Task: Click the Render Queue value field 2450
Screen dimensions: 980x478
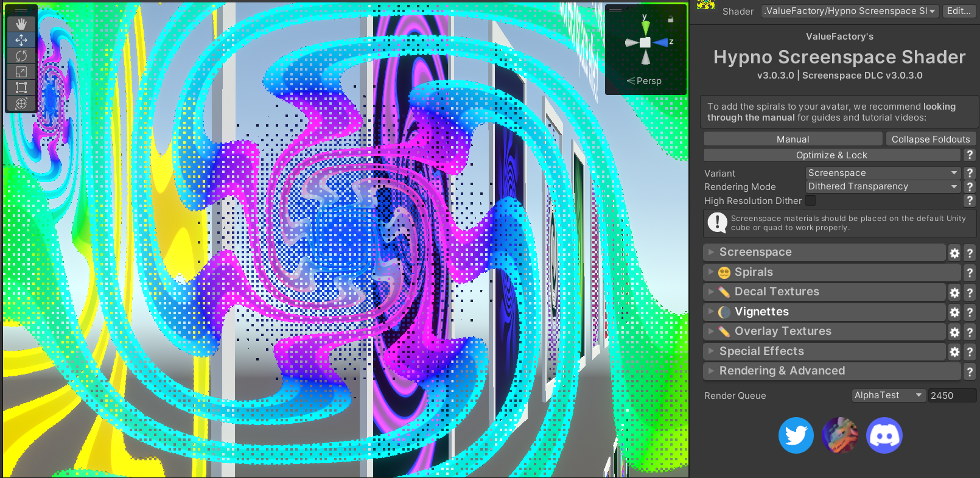Action: click(x=952, y=395)
